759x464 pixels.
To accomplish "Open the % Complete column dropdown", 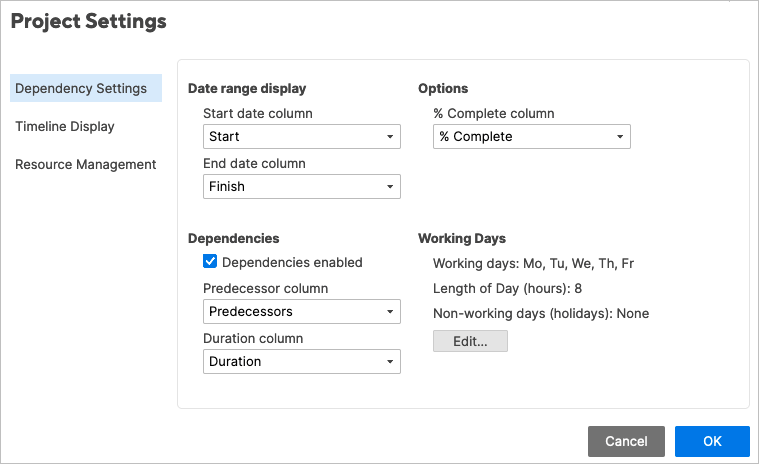I will (531, 137).
